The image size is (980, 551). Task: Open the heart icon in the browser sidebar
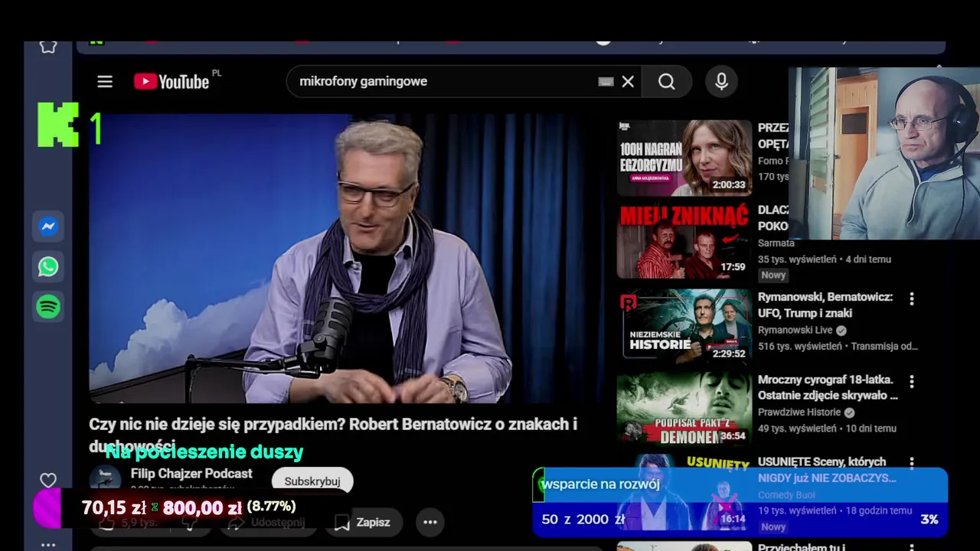pyautogui.click(x=48, y=481)
